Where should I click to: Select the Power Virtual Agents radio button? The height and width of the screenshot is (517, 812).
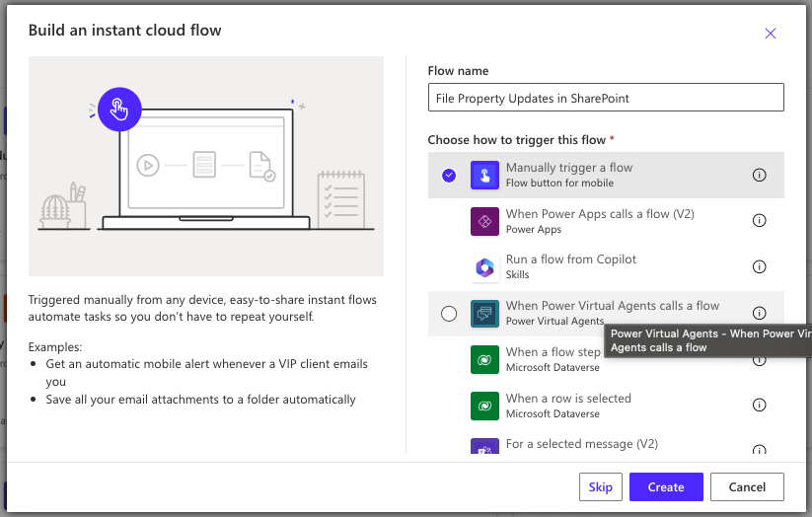(x=449, y=314)
